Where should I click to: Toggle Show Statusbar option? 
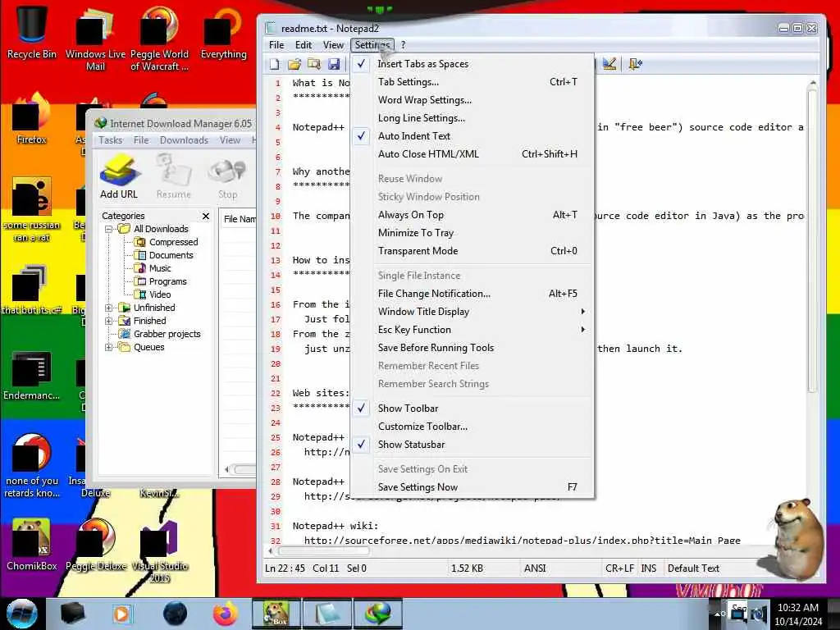[472, 445]
